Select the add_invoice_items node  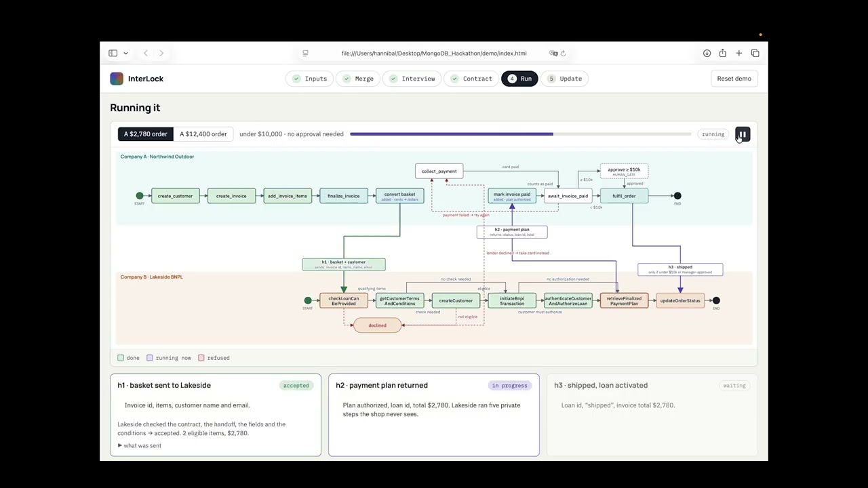[x=288, y=196]
